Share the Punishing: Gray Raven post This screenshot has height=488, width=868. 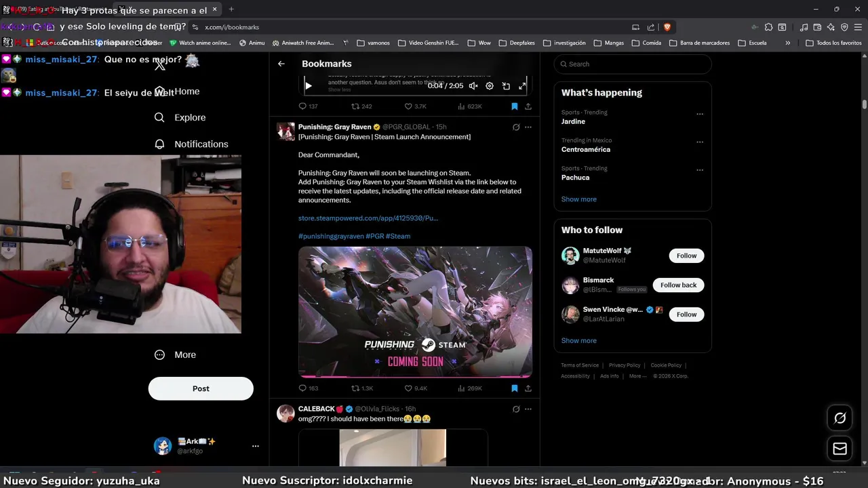[x=528, y=388]
